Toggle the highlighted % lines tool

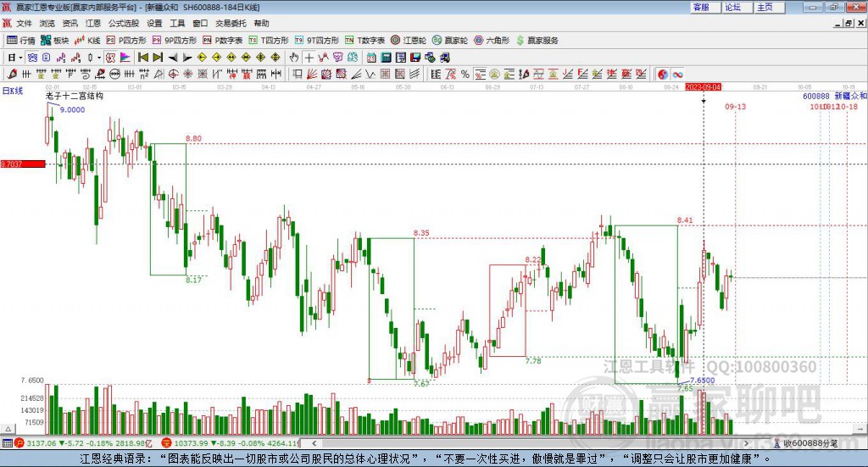coord(480,74)
